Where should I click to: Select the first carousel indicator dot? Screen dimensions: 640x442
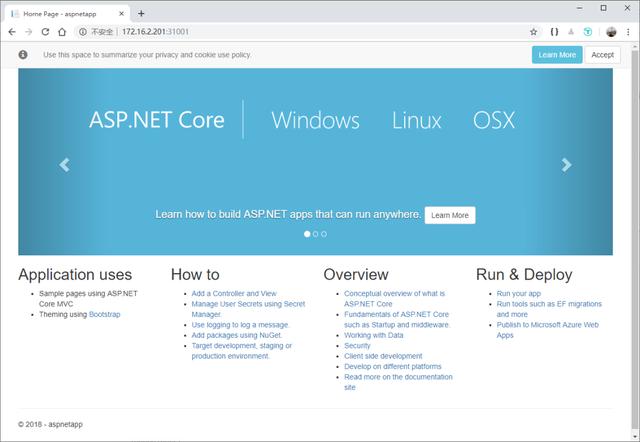307,234
